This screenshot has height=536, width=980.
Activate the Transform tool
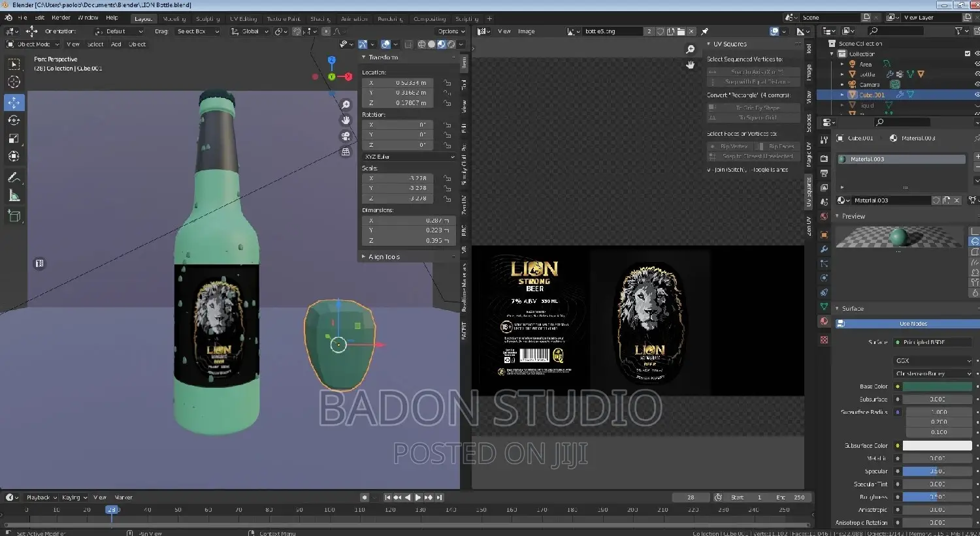[x=14, y=156]
